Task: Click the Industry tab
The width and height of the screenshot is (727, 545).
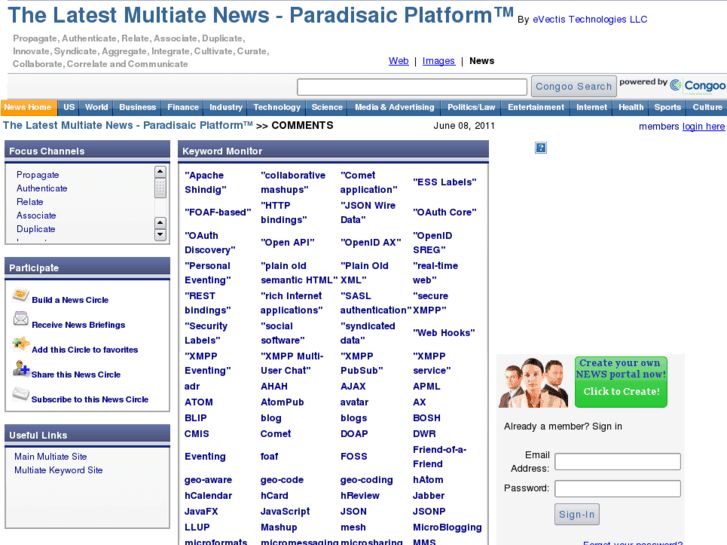Action: point(226,107)
